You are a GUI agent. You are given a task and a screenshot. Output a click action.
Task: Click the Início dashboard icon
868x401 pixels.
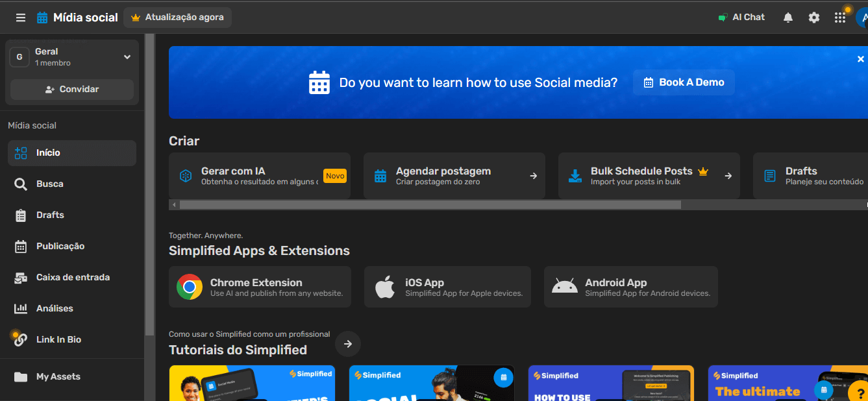tap(21, 153)
